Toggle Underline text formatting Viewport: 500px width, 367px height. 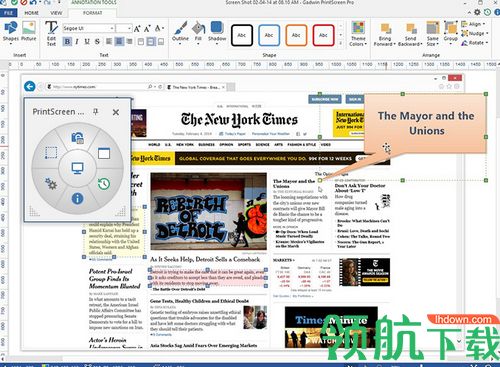click(x=87, y=42)
